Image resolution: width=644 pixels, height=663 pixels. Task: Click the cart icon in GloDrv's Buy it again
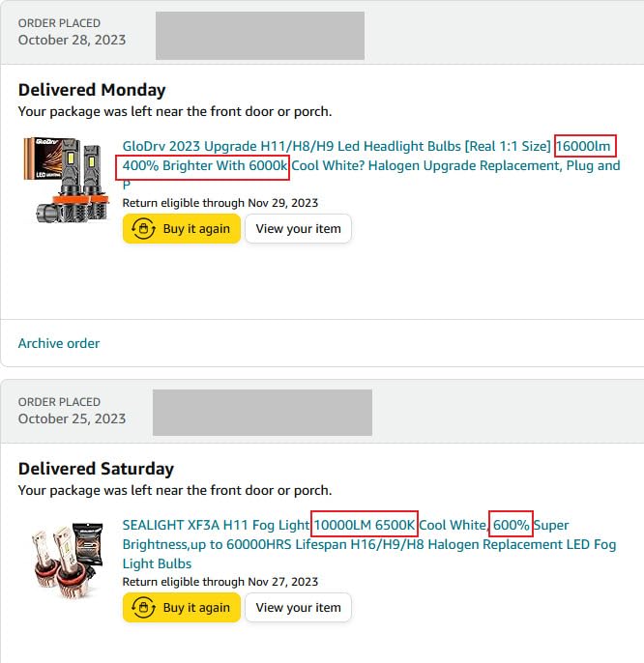(x=143, y=229)
